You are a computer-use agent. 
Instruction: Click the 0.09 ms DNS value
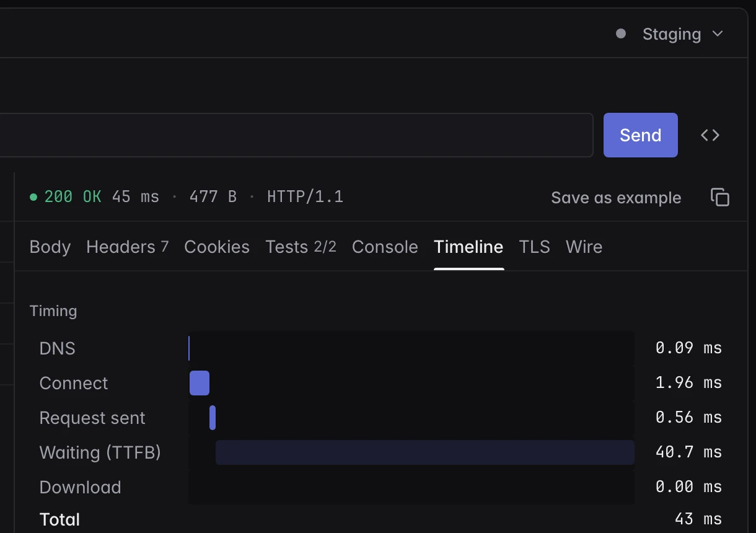pyautogui.click(x=689, y=348)
